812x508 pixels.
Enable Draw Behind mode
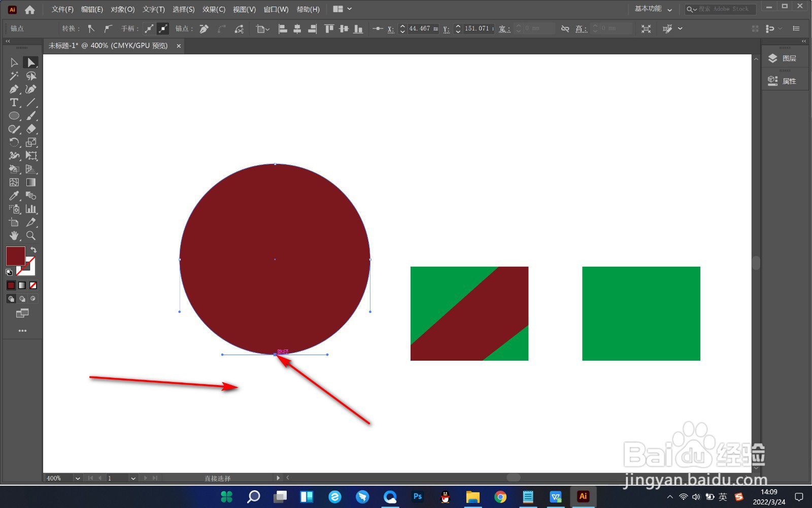coord(22,299)
